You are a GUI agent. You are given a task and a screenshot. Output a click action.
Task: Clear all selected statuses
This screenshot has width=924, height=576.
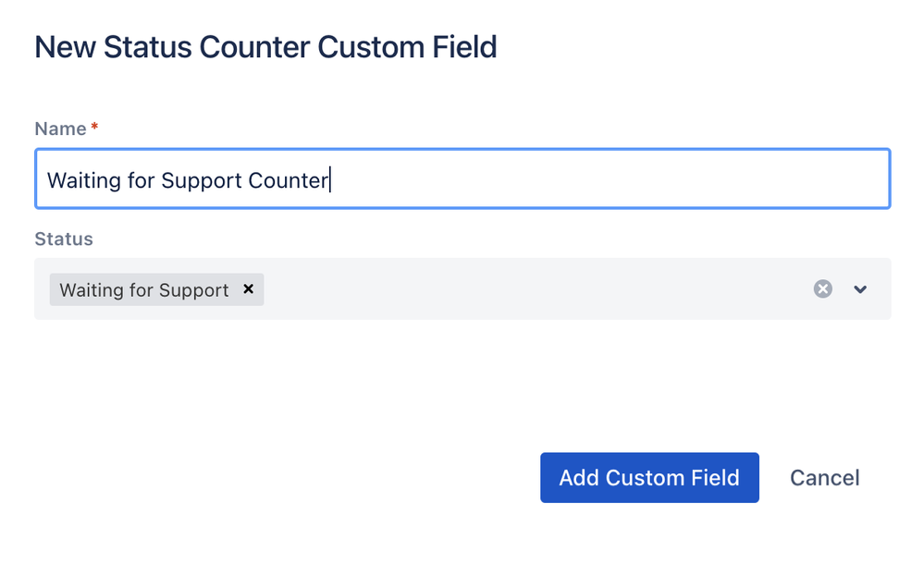click(822, 289)
